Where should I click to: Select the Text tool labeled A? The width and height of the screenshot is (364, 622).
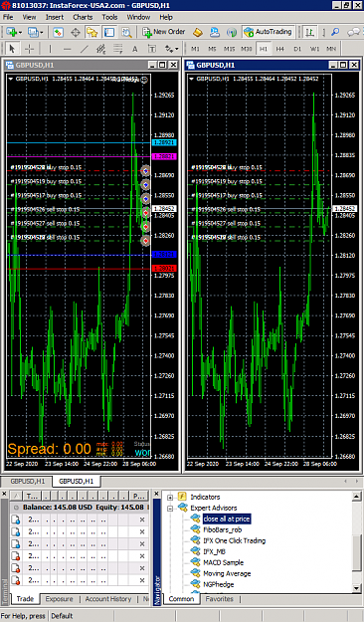coord(135,49)
